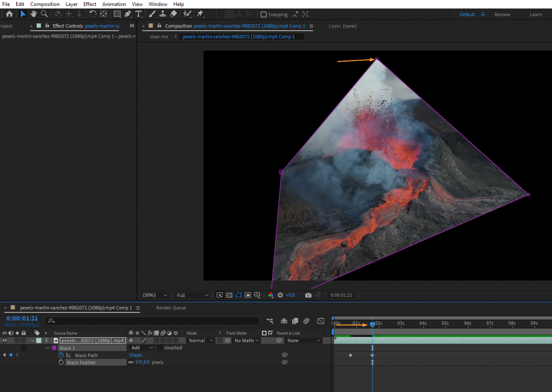Select the Hand tool
Viewport: 552px width, 392px height.
33,14
